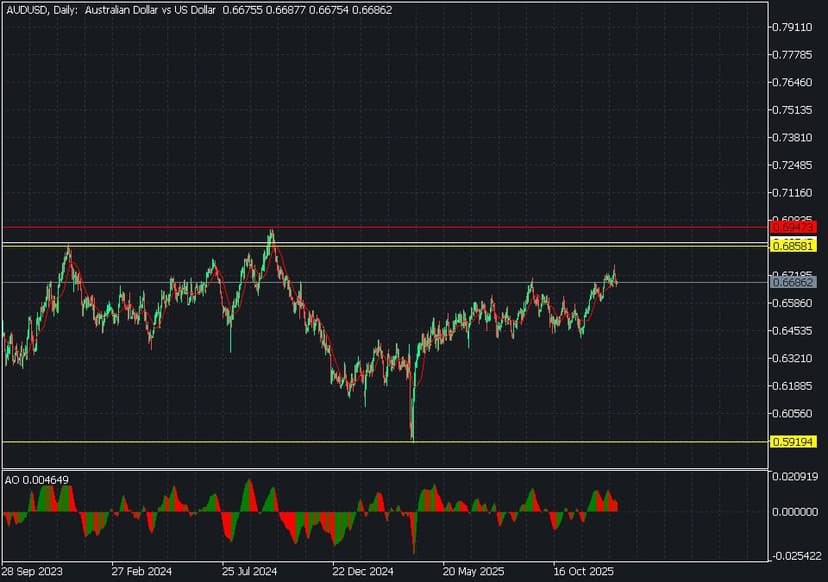Viewport: 828px width, 582px height.
Task: Click the 20 May 2025 date label
Action: pyautogui.click(x=470, y=572)
